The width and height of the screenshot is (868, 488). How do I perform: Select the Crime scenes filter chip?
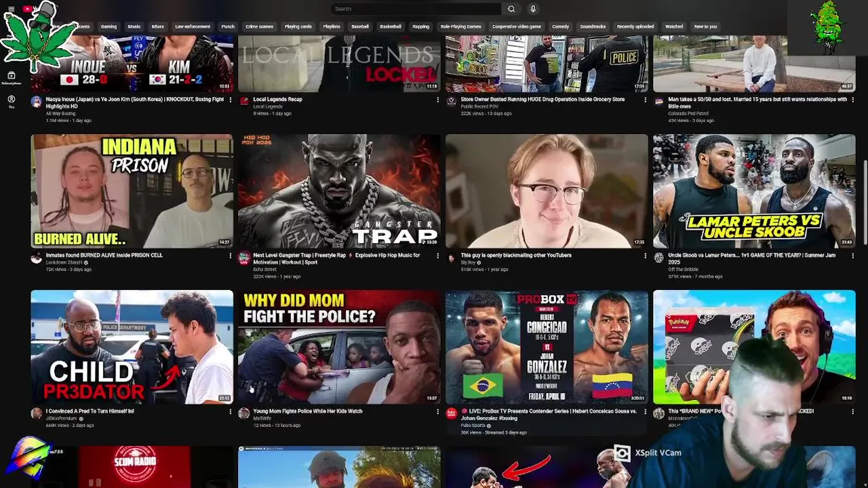[x=259, y=26]
